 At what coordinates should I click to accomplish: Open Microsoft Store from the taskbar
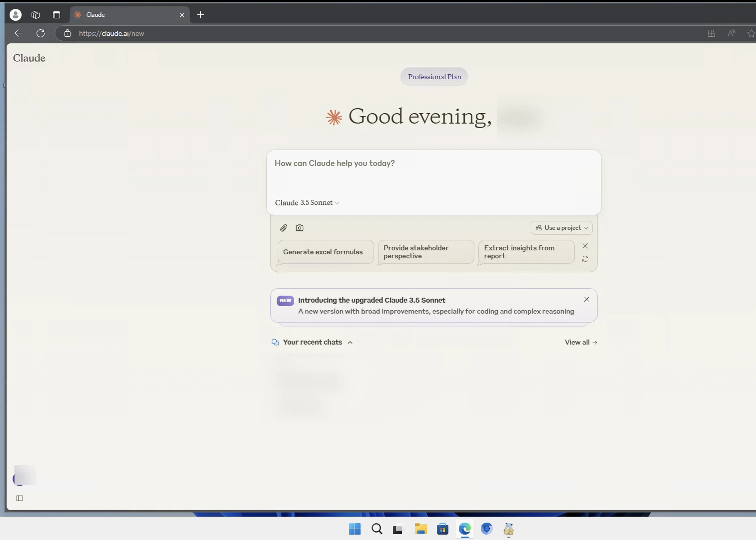coord(443,529)
